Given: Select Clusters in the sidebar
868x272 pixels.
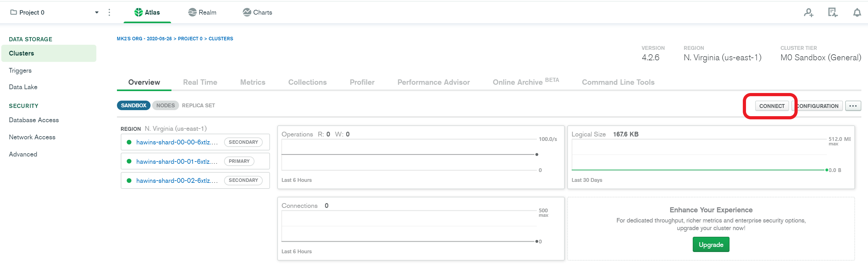Looking at the screenshot, I should pyautogui.click(x=49, y=53).
